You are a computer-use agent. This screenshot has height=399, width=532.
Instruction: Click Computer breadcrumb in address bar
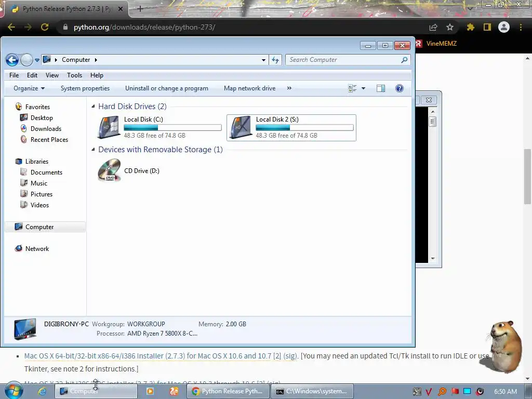point(76,60)
